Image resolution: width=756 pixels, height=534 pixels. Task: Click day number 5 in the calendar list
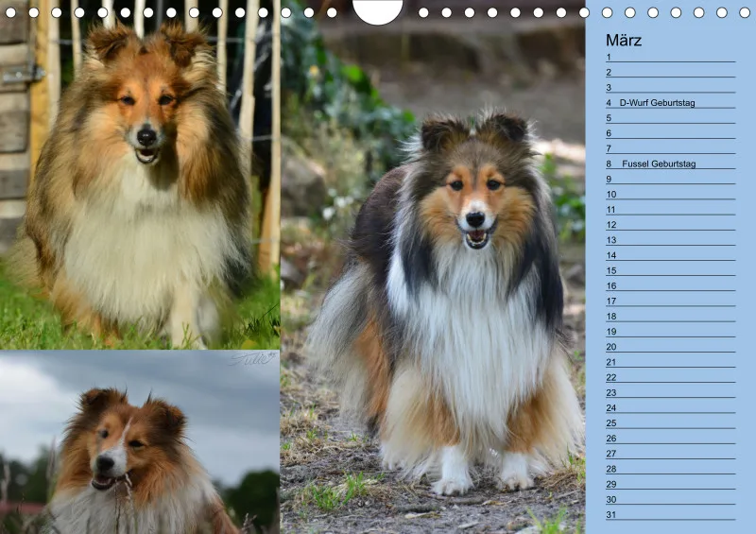[x=609, y=118]
